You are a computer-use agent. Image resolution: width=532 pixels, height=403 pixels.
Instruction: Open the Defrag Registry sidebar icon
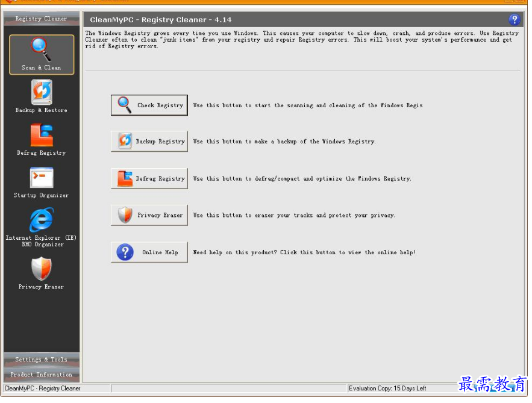tap(42, 139)
